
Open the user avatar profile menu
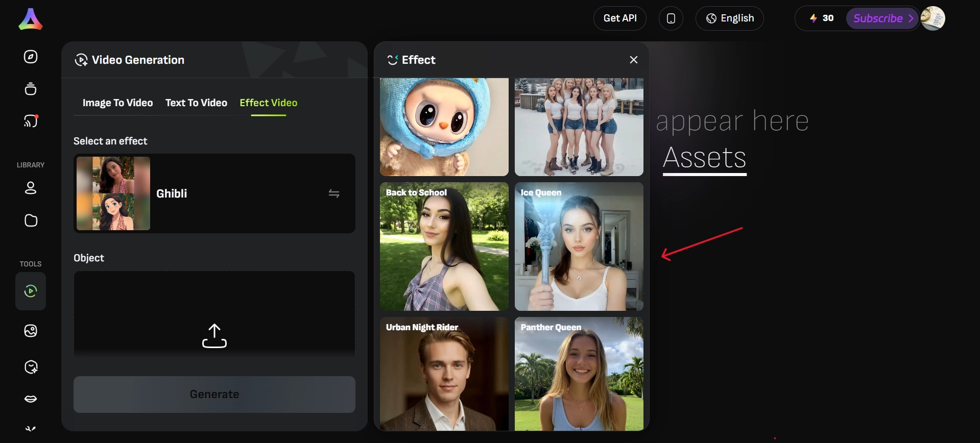click(x=933, y=18)
